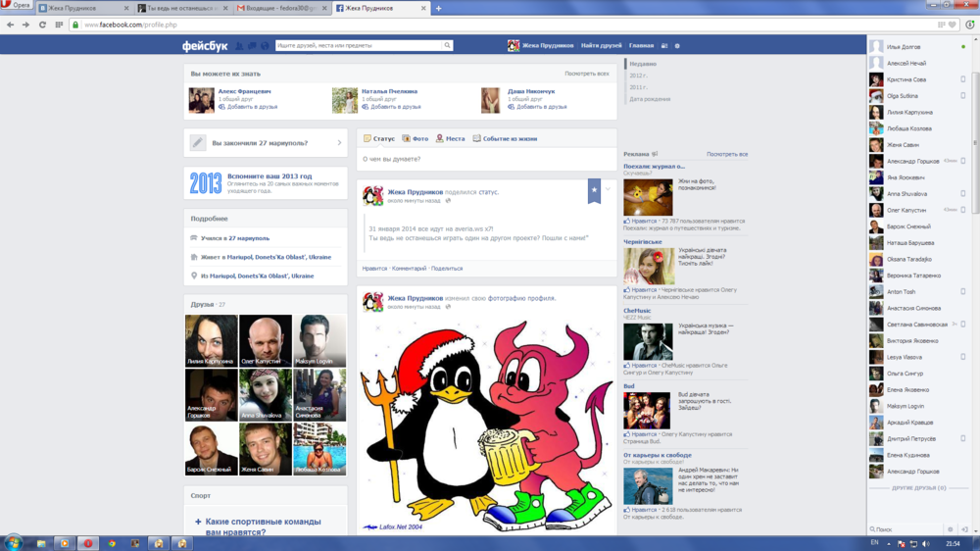980x551 pixels.
Task: Select the 'Места' tab in composer
Action: coord(451,139)
